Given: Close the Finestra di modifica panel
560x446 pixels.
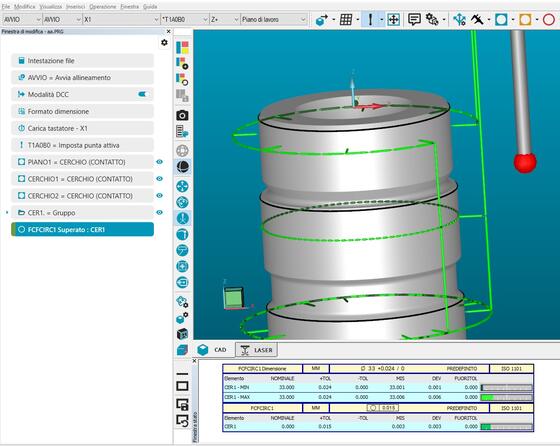Looking at the screenshot, I should point(169,31).
